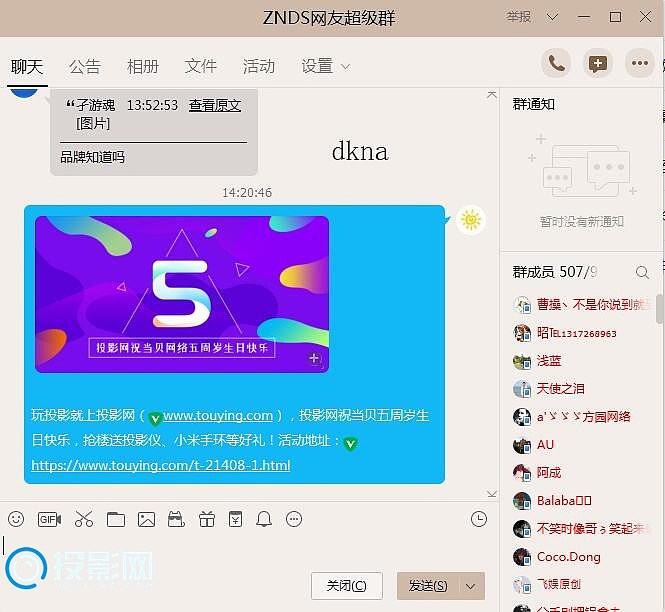
Task: Jump to bottom of chat with down arrow
Action: (x=492, y=494)
